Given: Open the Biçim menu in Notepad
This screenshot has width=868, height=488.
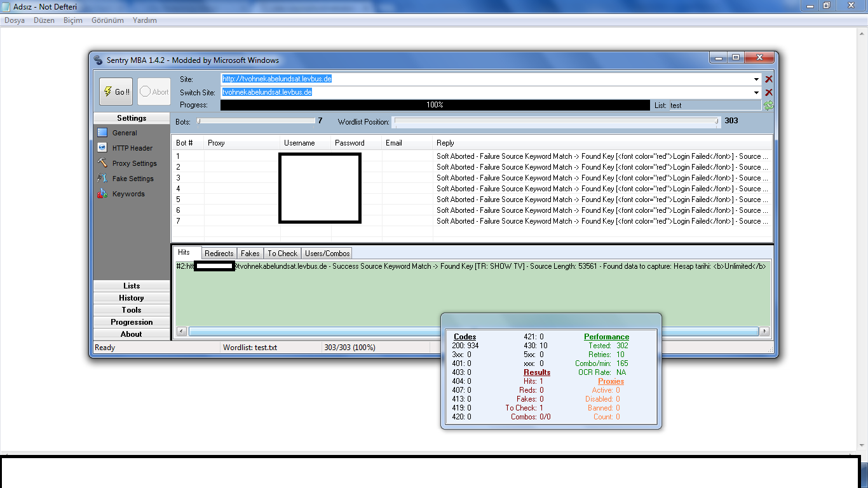Looking at the screenshot, I should click(73, 20).
